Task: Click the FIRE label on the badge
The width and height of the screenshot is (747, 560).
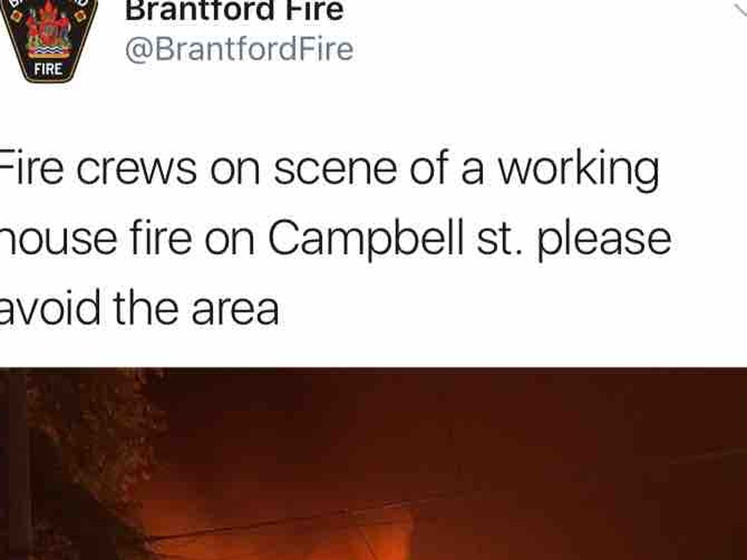Action: pos(48,68)
